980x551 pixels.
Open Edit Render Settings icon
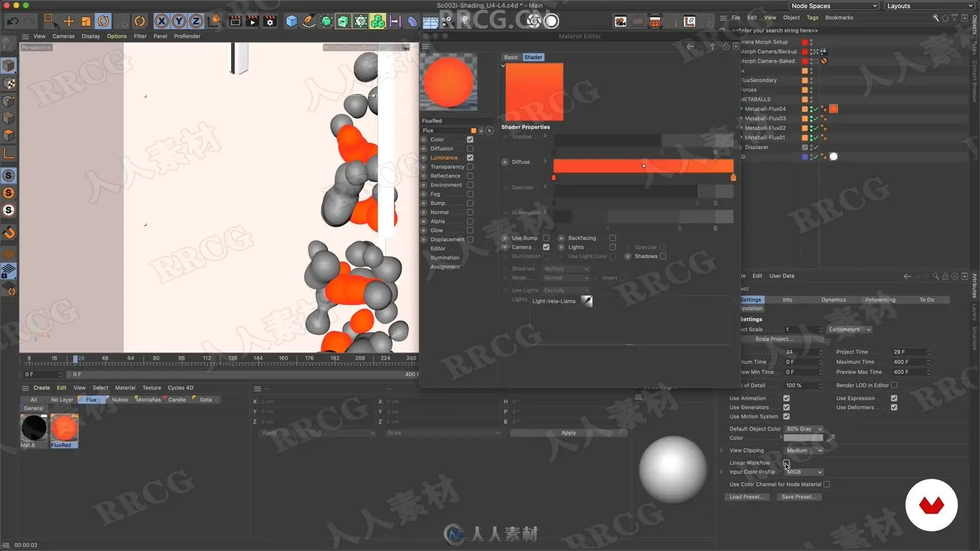click(x=270, y=21)
